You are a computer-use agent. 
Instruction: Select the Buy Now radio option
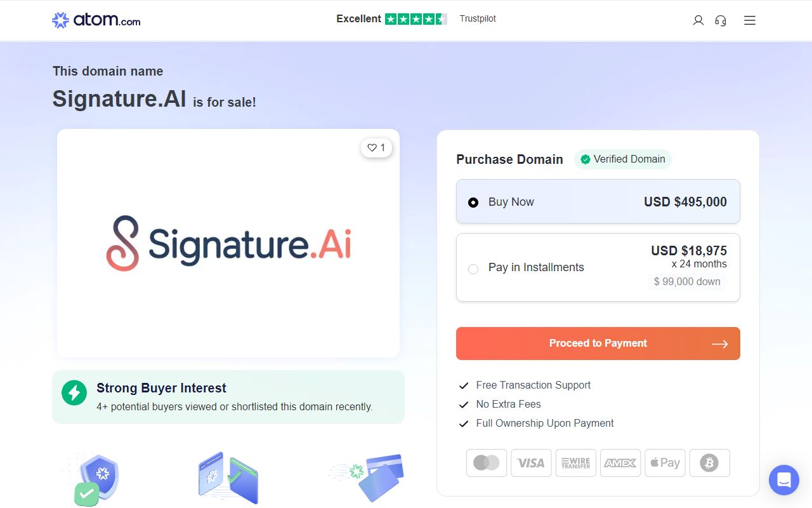click(x=473, y=203)
